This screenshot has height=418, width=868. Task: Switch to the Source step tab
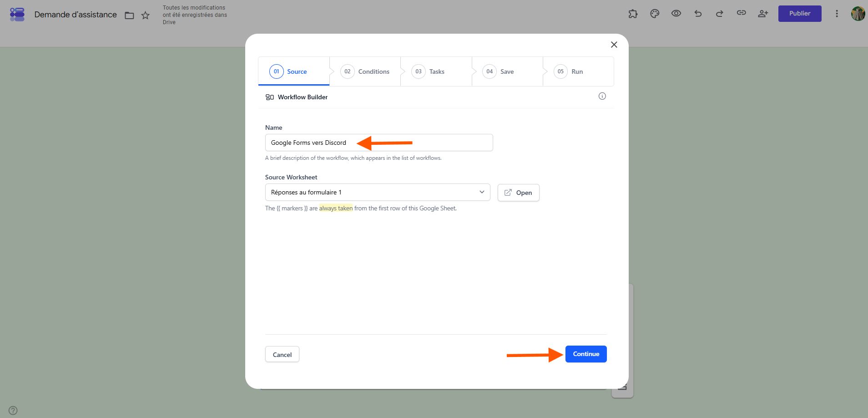[x=293, y=71]
